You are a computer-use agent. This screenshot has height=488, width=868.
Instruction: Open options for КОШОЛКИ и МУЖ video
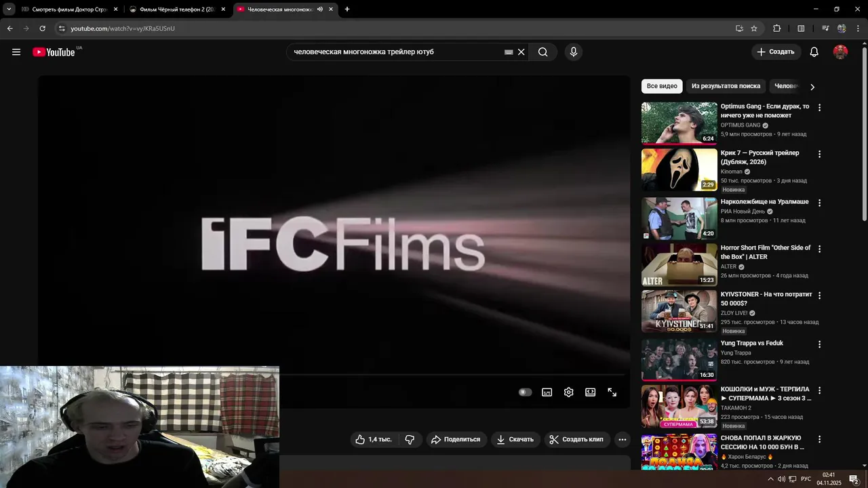819,390
